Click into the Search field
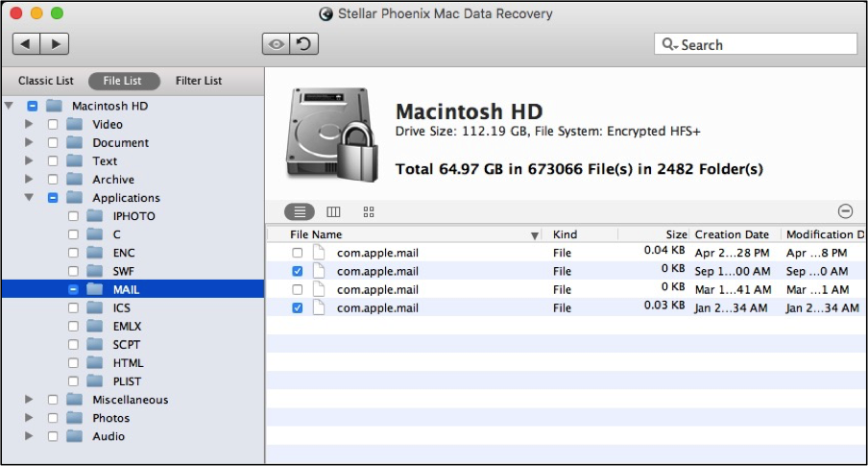868x466 pixels. coord(755,44)
